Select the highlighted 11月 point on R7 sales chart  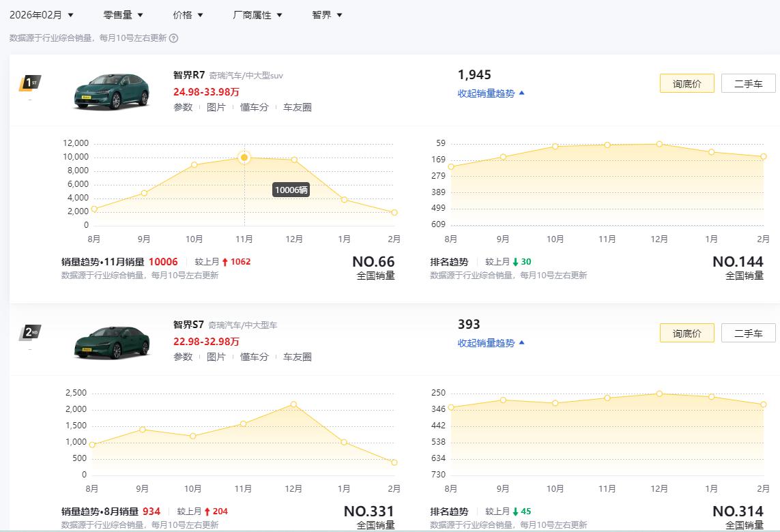click(244, 158)
